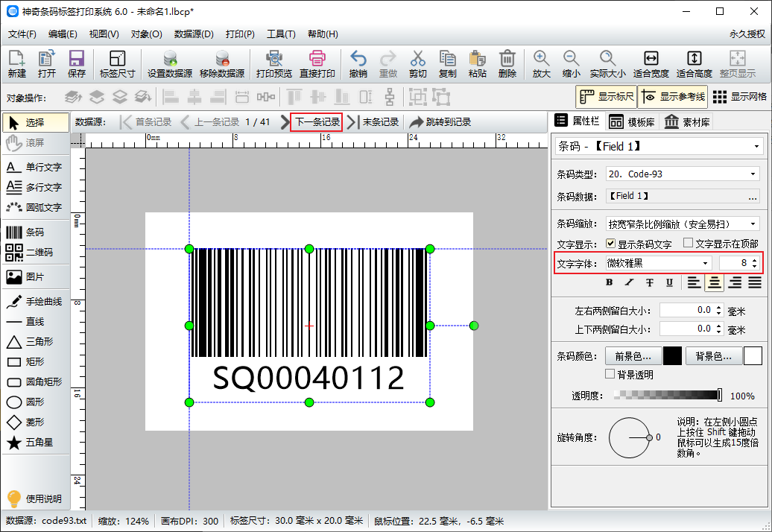Open the object selector 条码 - Field 1 dropdown

coord(659,146)
